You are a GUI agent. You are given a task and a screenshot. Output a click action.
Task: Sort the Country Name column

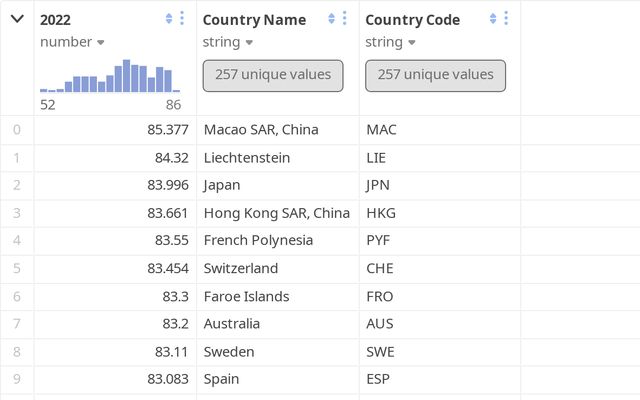331,18
